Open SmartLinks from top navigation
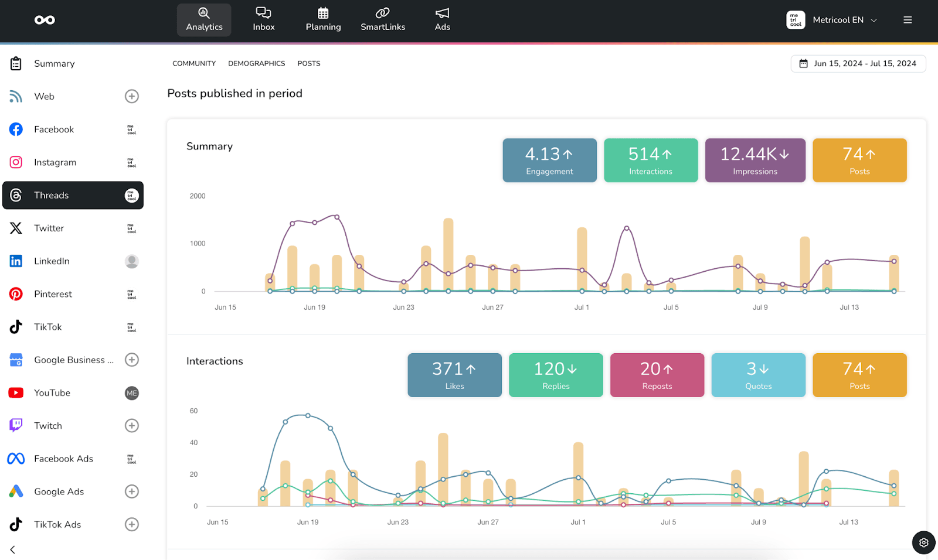This screenshot has width=938, height=560. pyautogui.click(x=383, y=20)
